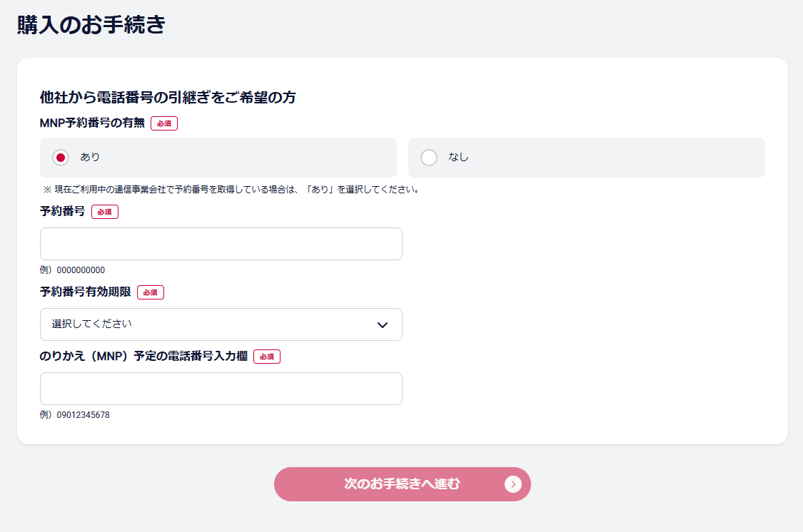Click the 必須 badge beside MNP予約番号の有無
803x532 pixels.
coord(164,123)
